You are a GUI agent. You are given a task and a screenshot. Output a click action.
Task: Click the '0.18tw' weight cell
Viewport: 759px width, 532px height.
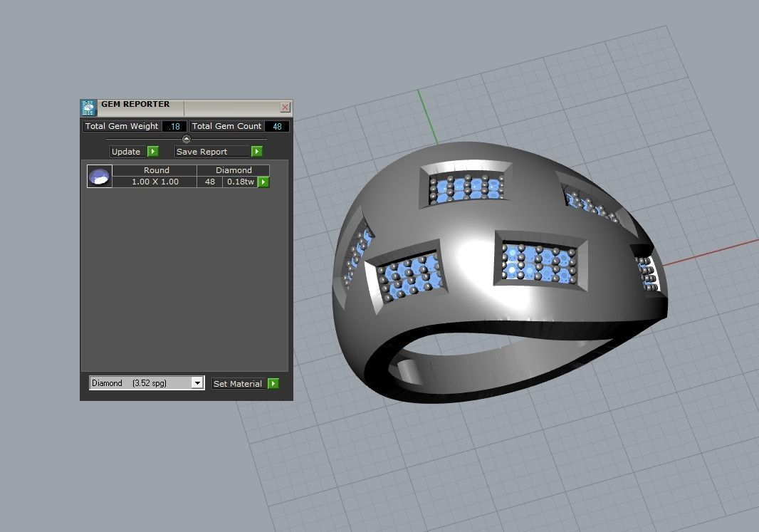pos(240,182)
